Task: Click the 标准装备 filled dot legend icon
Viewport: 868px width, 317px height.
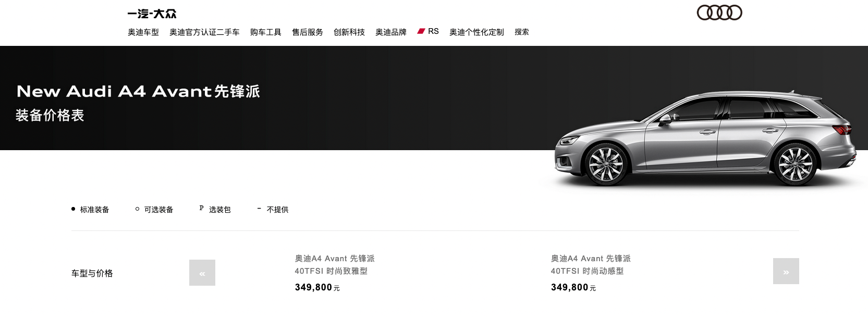Action: tap(74, 209)
